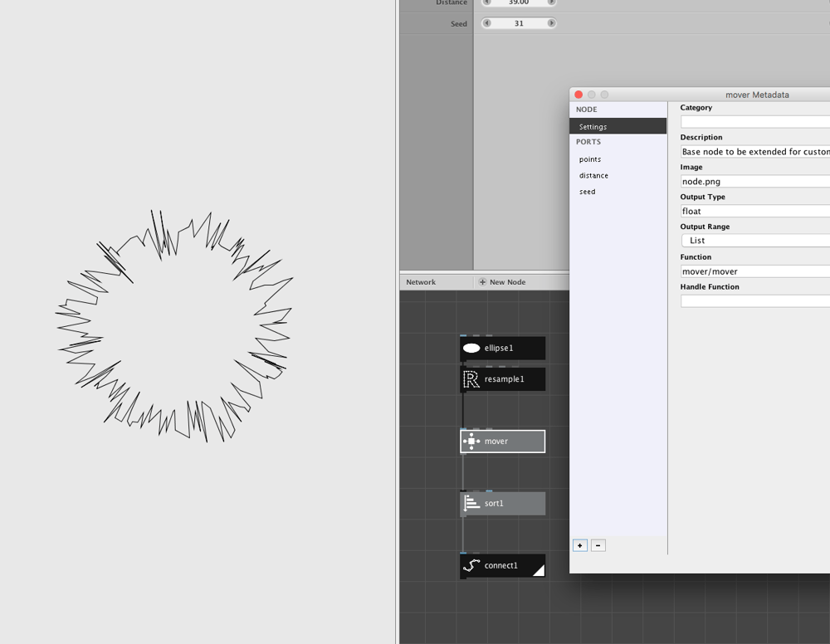Click the mover node icon
The height and width of the screenshot is (644, 830).
471,442
